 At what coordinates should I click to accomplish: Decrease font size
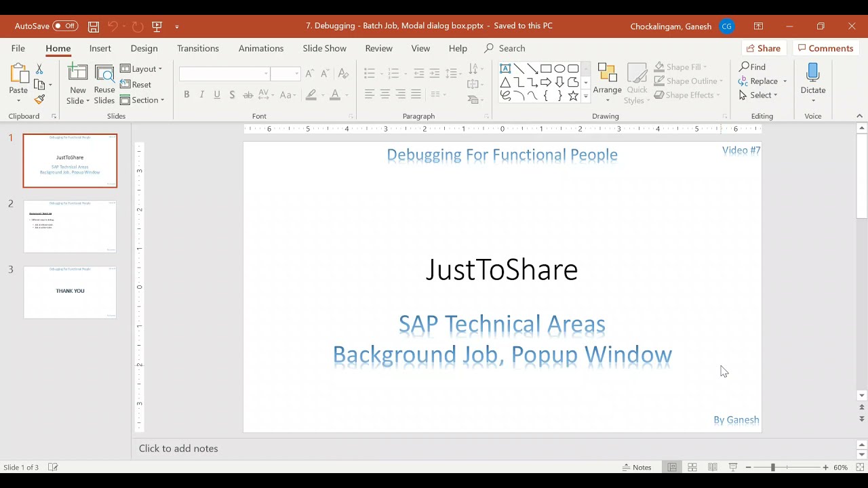325,73
